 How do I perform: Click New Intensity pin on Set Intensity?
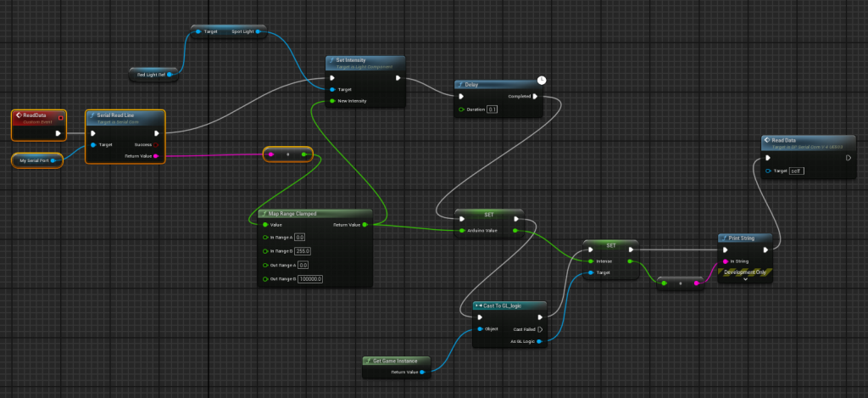coord(331,101)
